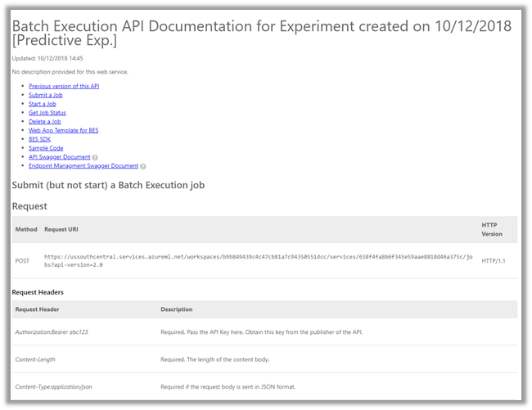View the Sample Code link
The image size is (532, 410).
pos(46,148)
